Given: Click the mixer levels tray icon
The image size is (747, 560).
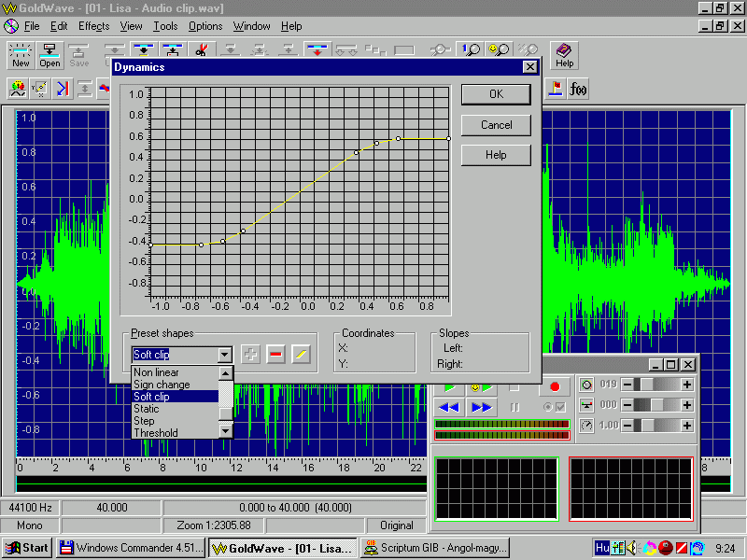Looking at the screenshot, I should coord(618,548).
